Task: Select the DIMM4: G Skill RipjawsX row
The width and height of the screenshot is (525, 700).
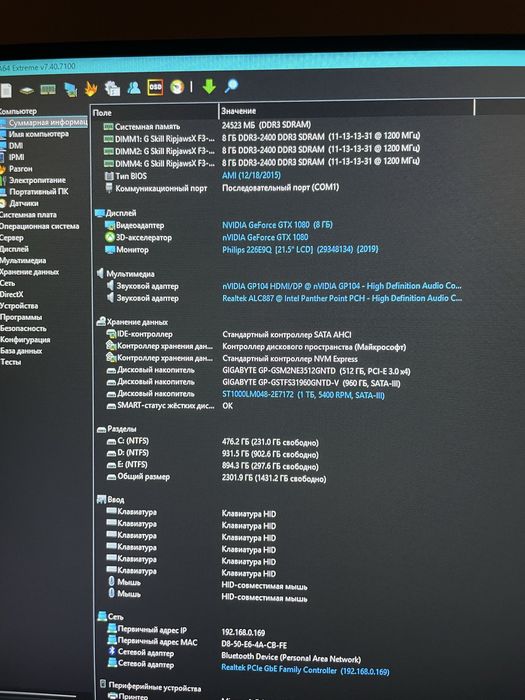Action: 262,162
